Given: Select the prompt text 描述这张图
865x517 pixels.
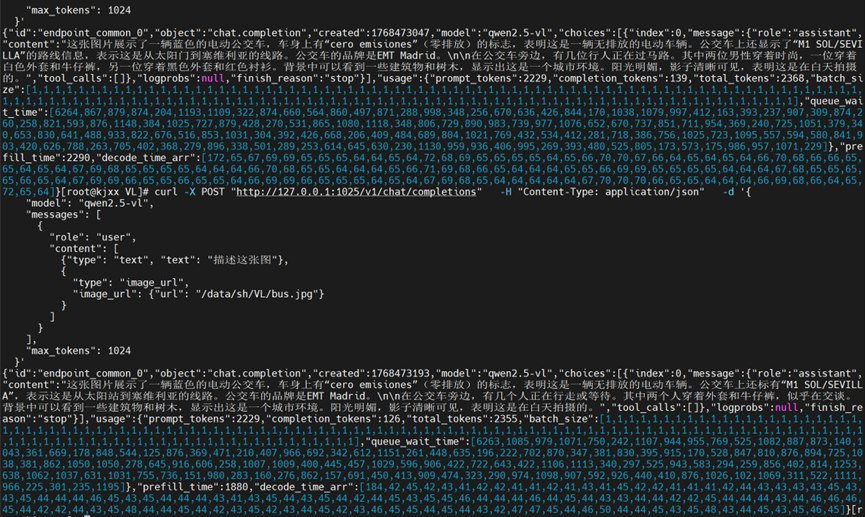Looking at the screenshot, I should (x=242, y=260).
